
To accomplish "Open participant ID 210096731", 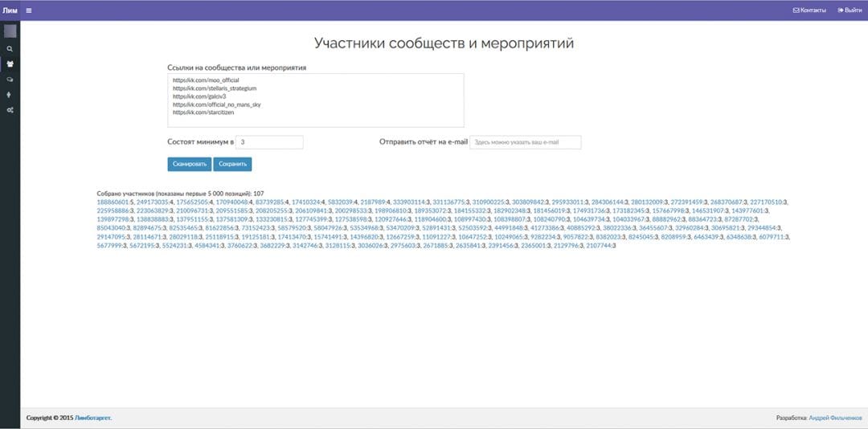I will tap(194, 211).
